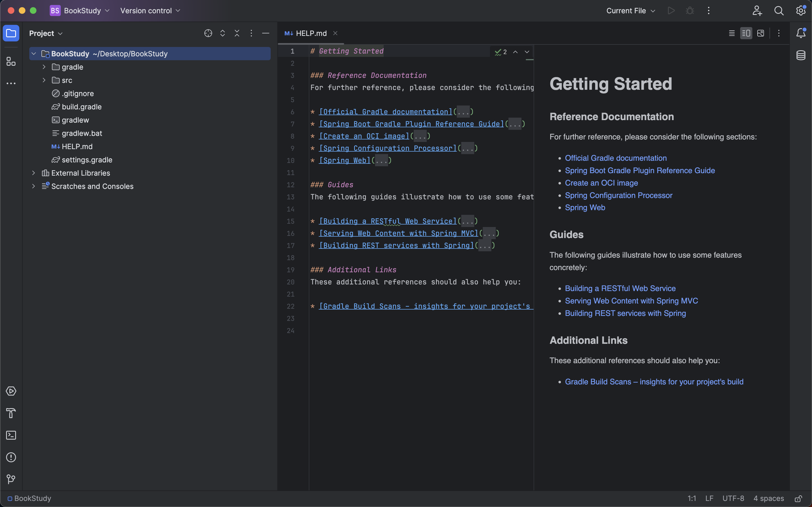Image resolution: width=812 pixels, height=507 pixels.
Task: Open the Database tool window
Action: (801, 55)
